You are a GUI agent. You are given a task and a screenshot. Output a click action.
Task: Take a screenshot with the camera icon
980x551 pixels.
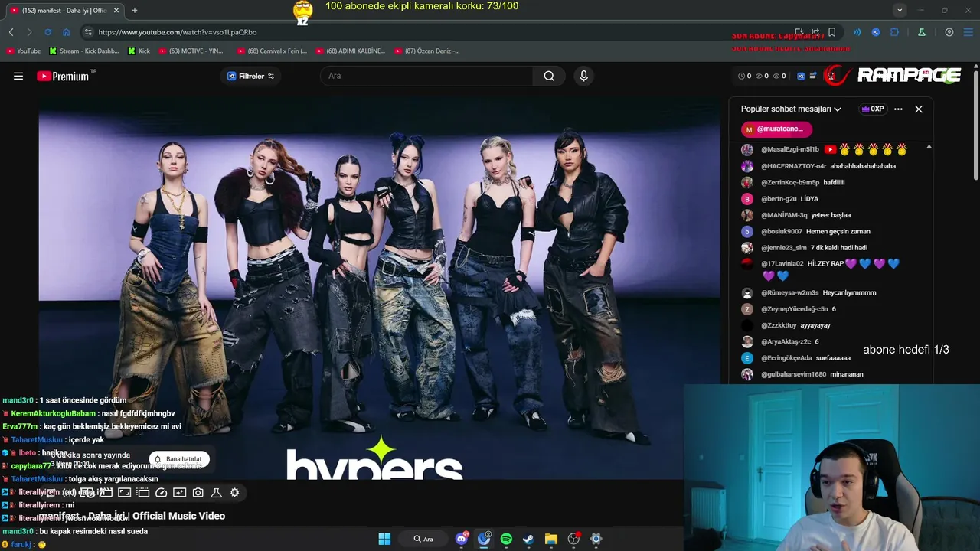pos(198,493)
